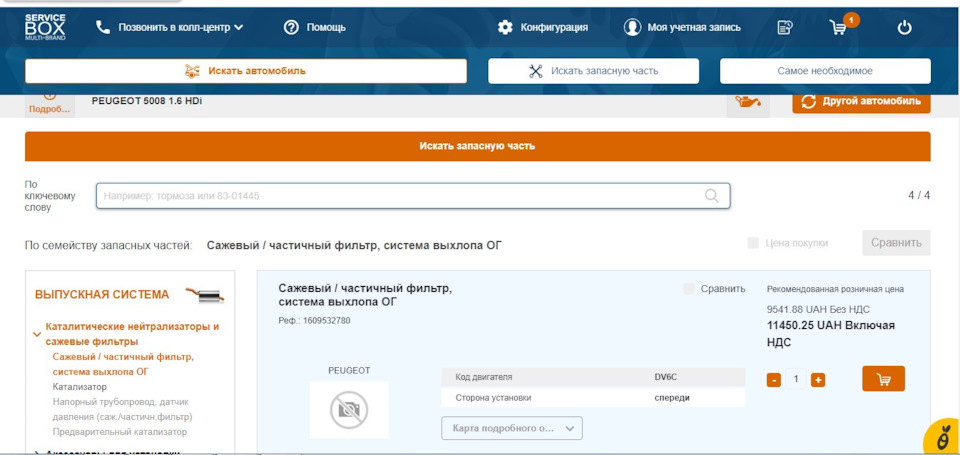Click the Позвонить в колл-центр label
Viewport: 960px width, 455px height.
pos(174,28)
